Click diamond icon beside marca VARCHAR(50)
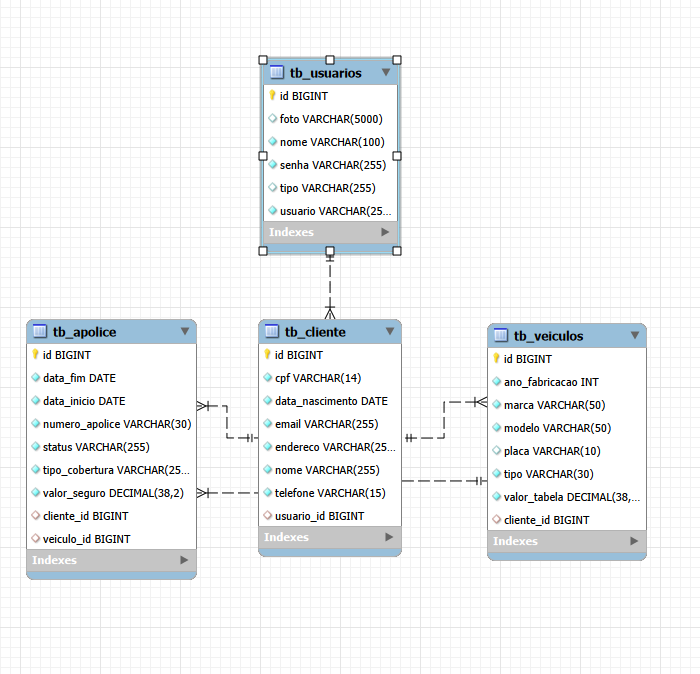This screenshot has height=674, width=700. pyautogui.click(x=496, y=404)
